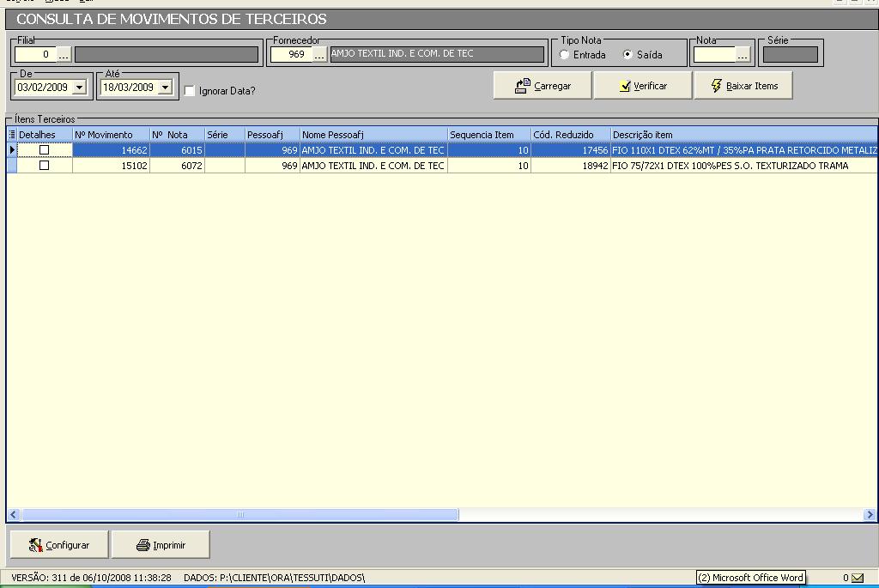Click the grid's horizontal scrollbar thumb

tap(240, 515)
